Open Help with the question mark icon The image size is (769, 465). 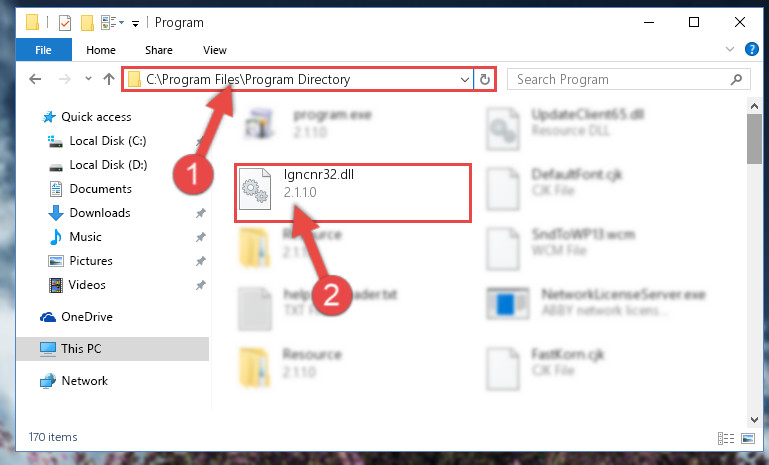751,49
